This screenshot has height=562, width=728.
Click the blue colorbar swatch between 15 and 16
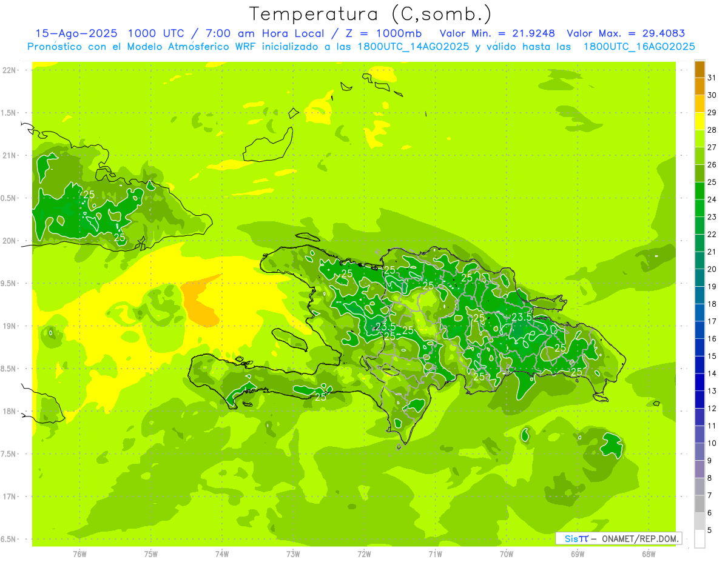pos(699,347)
